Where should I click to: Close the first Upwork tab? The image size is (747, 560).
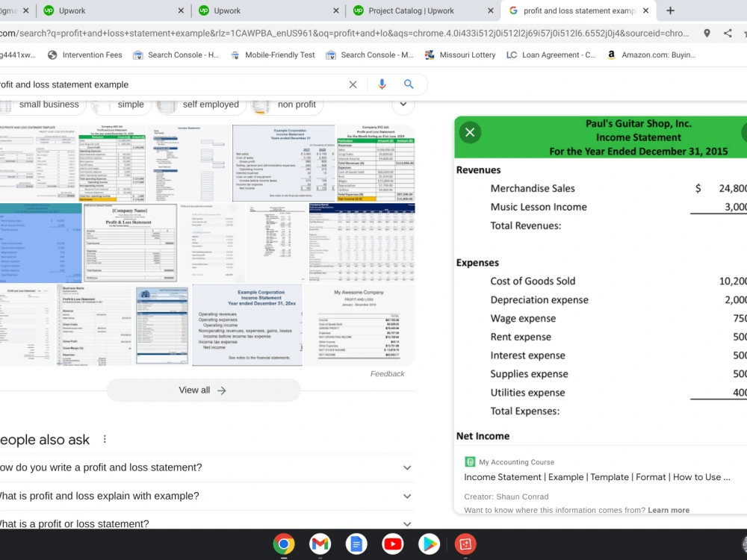(x=181, y=10)
